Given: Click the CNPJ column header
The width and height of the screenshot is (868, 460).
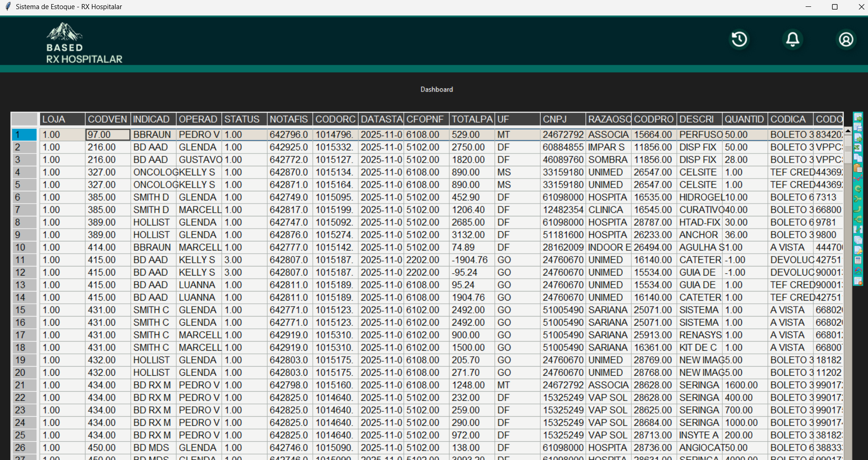Looking at the screenshot, I should pos(563,119).
